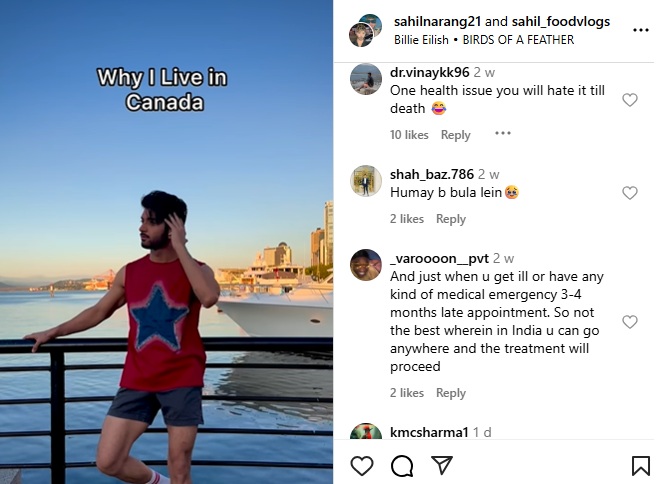Open sahilnarang21 profile link

pyautogui.click(x=437, y=21)
